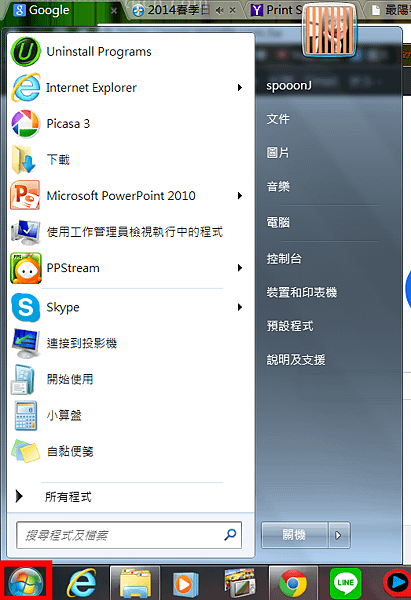Click the 關機 shutdown button

294,535
